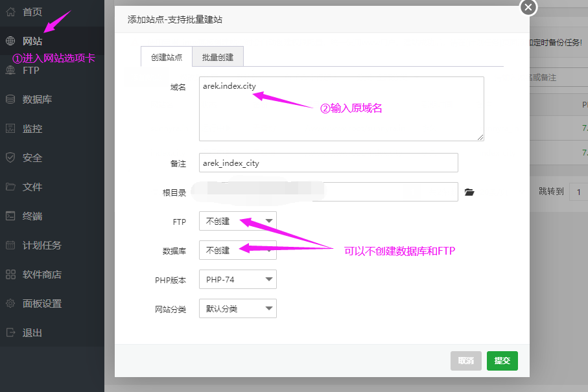Image resolution: width=588 pixels, height=392 pixels.
Task: Click the 取消 button
Action: click(465, 361)
